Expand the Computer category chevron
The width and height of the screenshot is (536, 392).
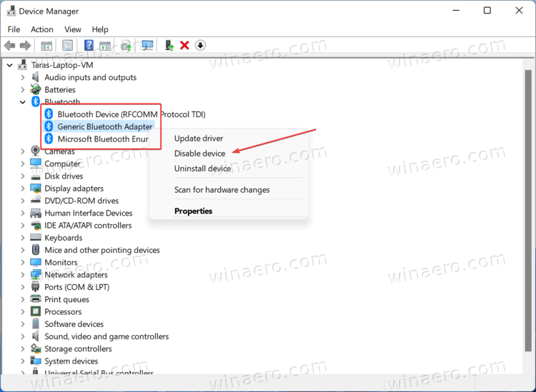[x=23, y=164]
